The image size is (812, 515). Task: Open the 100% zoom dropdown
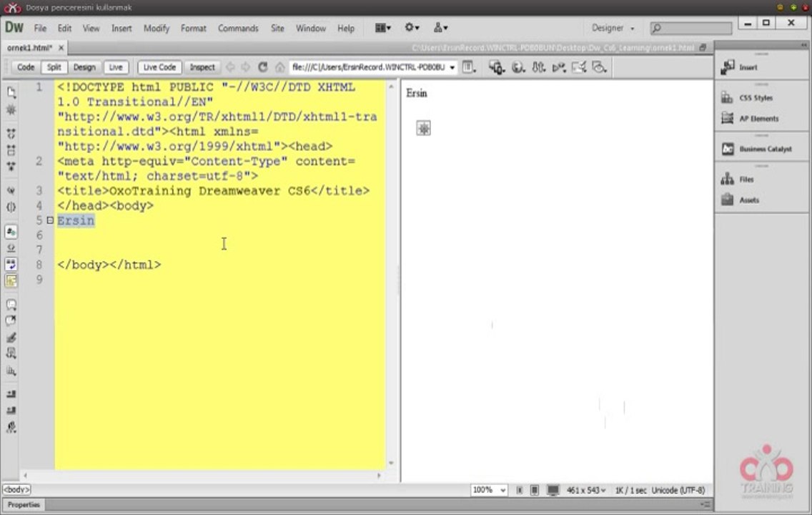[x=488, y=490]
